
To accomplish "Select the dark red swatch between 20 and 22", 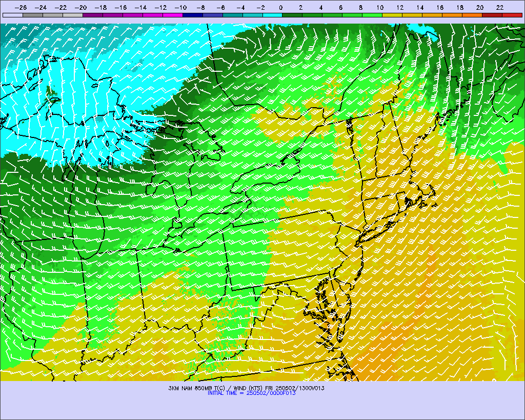I will (492, 15).
